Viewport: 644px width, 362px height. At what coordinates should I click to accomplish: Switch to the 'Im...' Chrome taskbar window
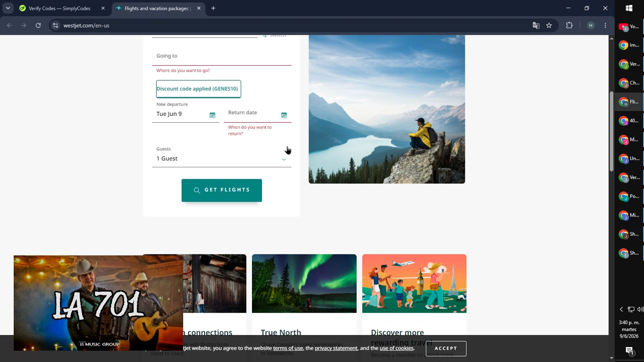[x=629, y=45]
